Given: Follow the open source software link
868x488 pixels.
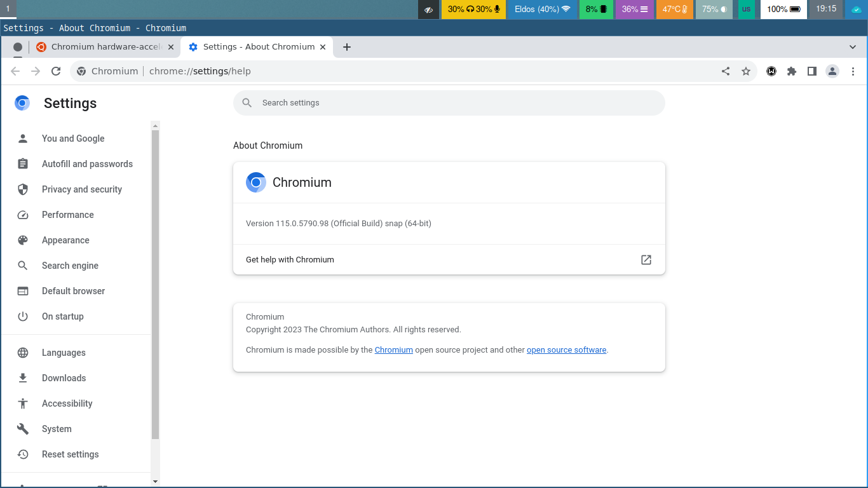Looking at the screenshot, I should [566, 349].
